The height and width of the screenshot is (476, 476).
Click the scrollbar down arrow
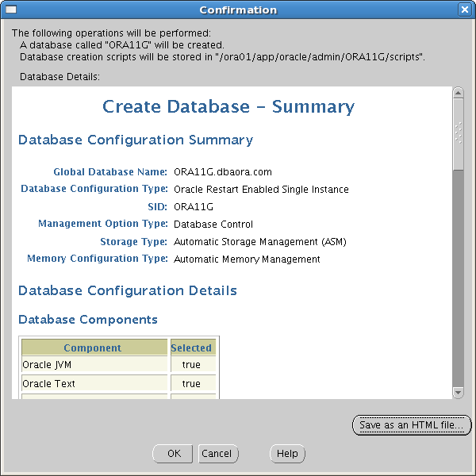[458, 393]
